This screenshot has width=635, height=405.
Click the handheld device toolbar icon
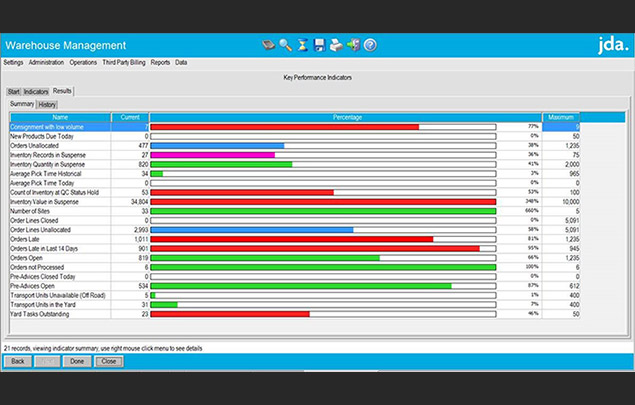coord(268,45)
